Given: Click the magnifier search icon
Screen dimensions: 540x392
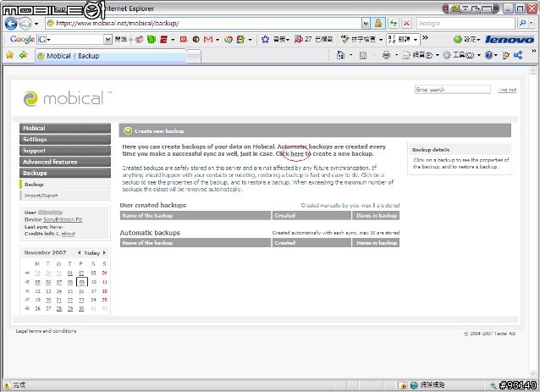Looking at the screenshot, I should tap(522, 23).
